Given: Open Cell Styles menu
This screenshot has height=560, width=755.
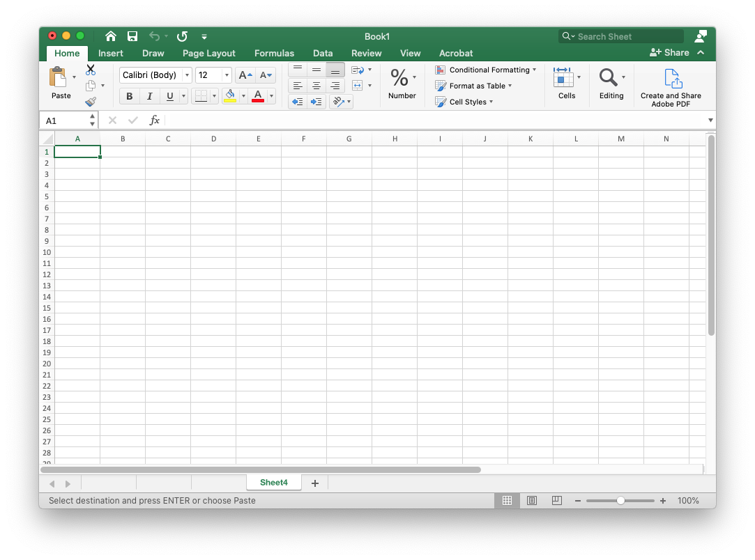Looking at the screenshot, I should (464, 102).
